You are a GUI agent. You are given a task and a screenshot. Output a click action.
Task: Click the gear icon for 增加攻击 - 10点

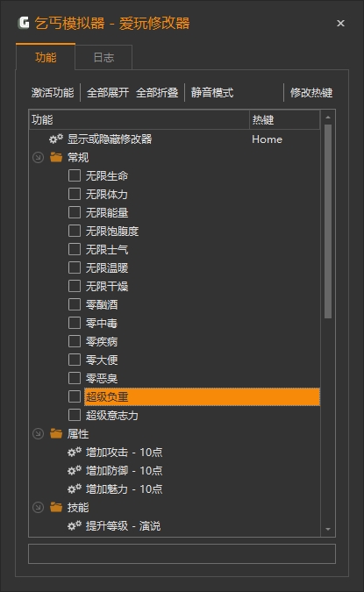point(75,452)
